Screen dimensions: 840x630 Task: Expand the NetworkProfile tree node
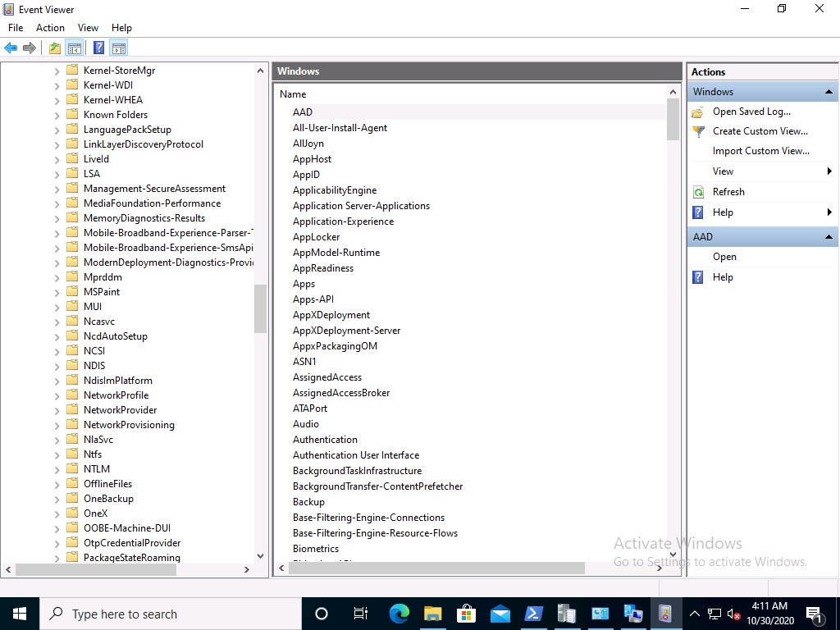tap(57, 395)
